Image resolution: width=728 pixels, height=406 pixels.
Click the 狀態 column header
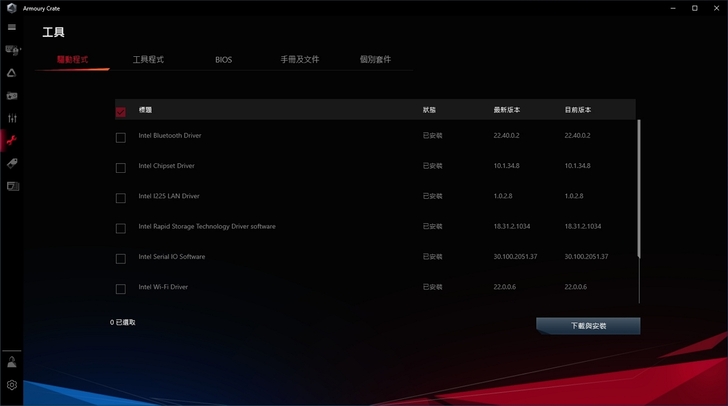429,110
